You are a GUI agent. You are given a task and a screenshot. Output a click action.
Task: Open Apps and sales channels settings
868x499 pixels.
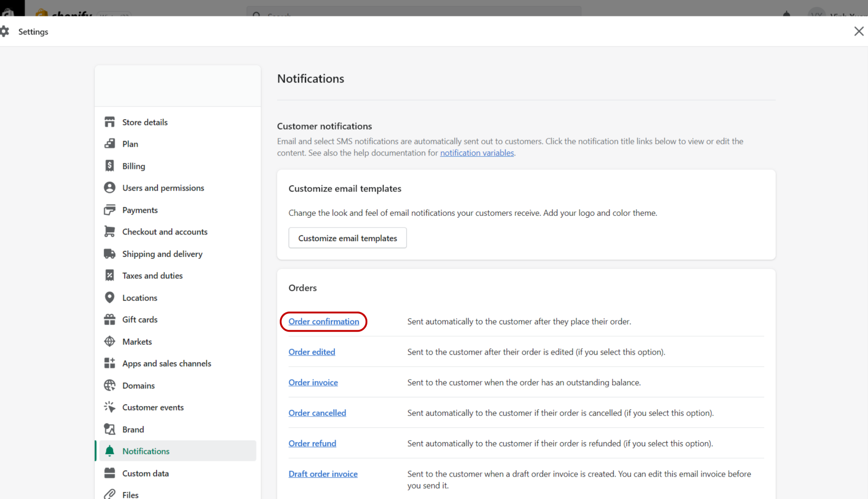(x=167, y=363)
